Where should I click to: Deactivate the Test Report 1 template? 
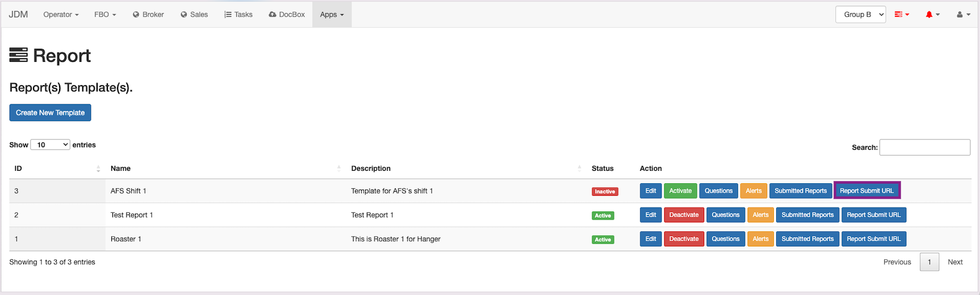684,215
